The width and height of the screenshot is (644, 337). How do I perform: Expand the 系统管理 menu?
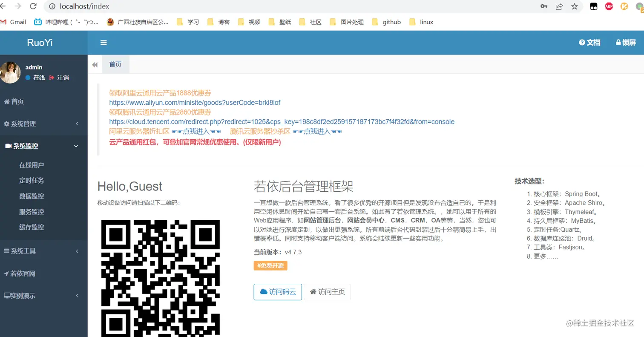click(x=44, y=124)
